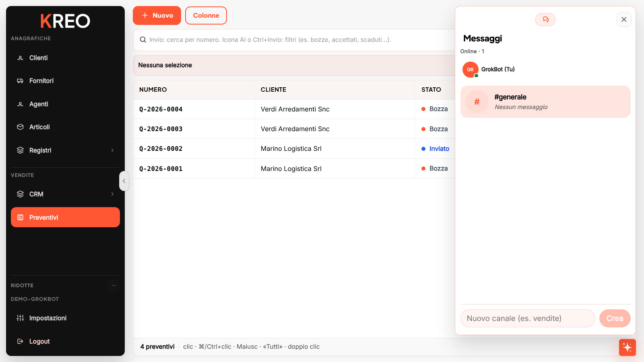Close the Messaggi panel
Viewport: 644px width, 362px height.
624,19
